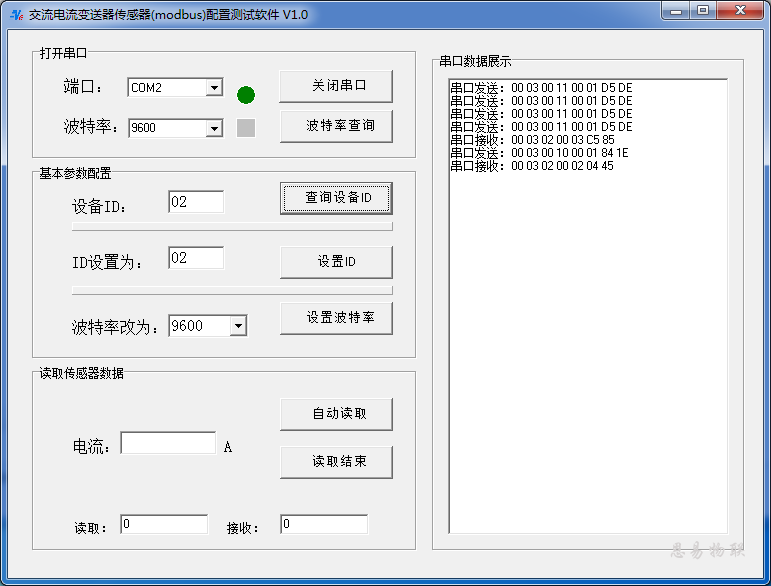Expand the 波特率改为 dropdown
771x586 pixels.
(x=238, y=326)
